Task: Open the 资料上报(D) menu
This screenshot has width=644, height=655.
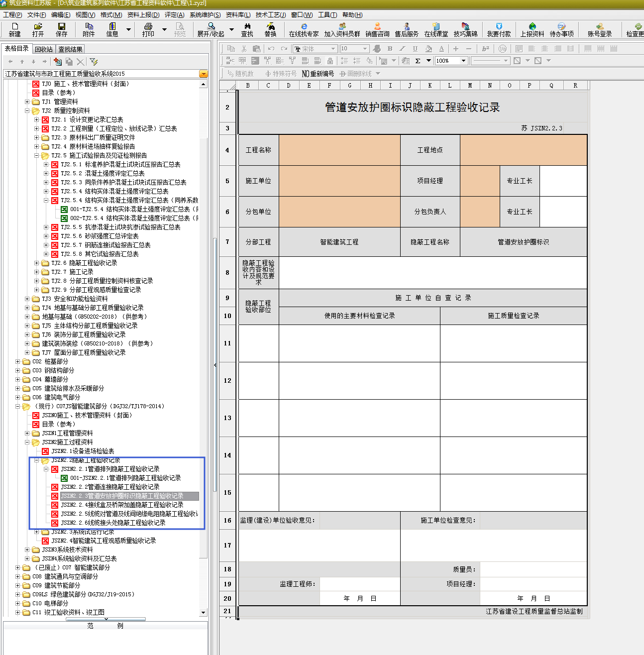Action: pos(143,15)
